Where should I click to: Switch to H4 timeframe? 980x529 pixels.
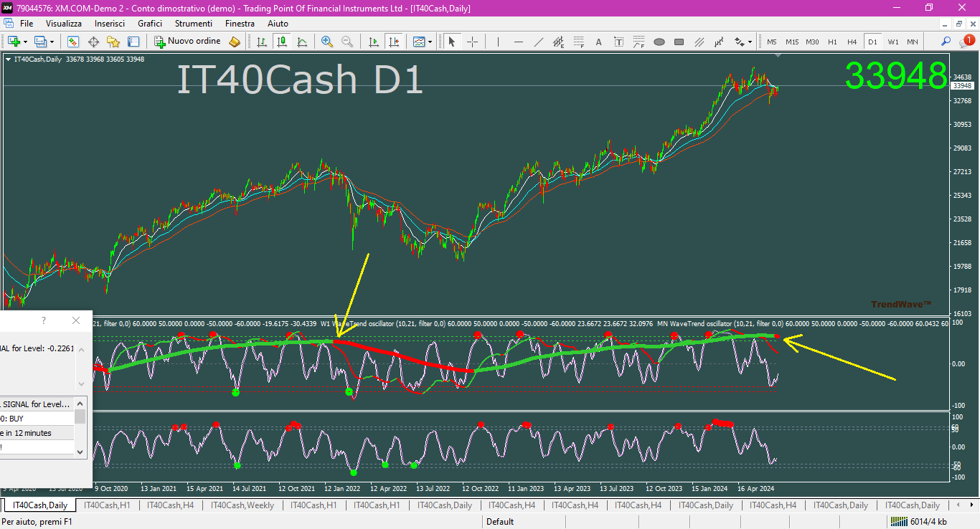[x=852, y=42]
